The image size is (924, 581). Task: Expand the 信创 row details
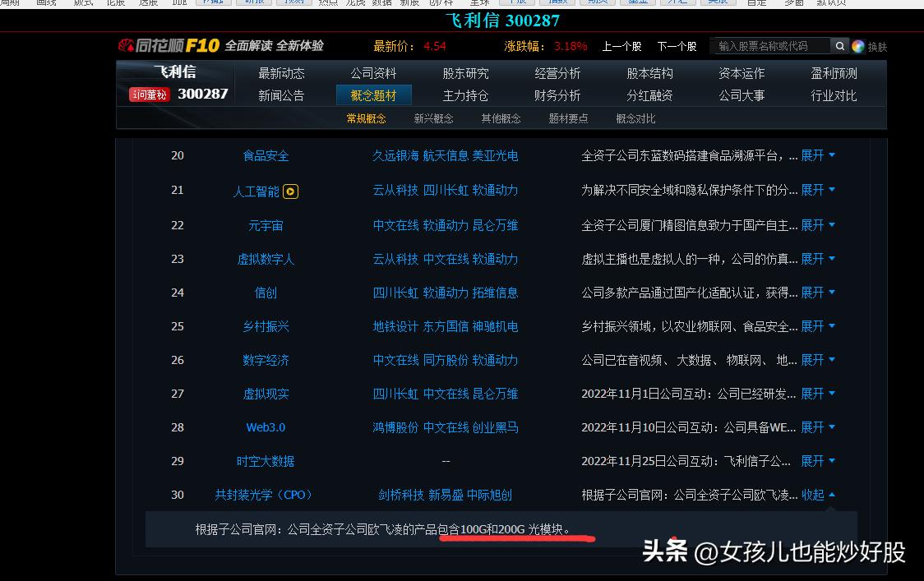[x=818, y=293]
